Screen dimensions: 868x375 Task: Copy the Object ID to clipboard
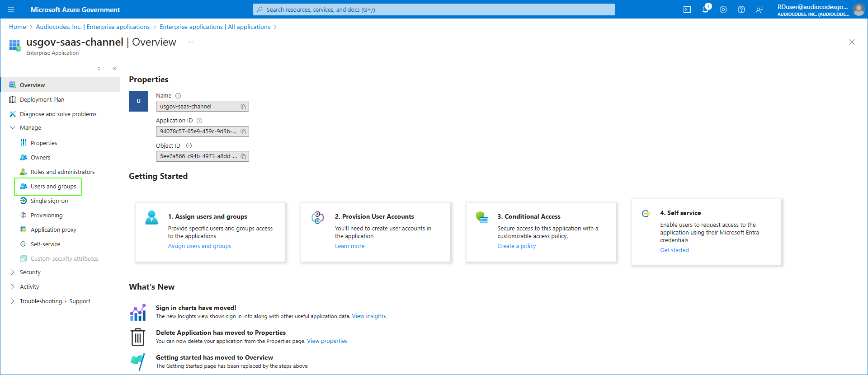(x=243, y=156)
